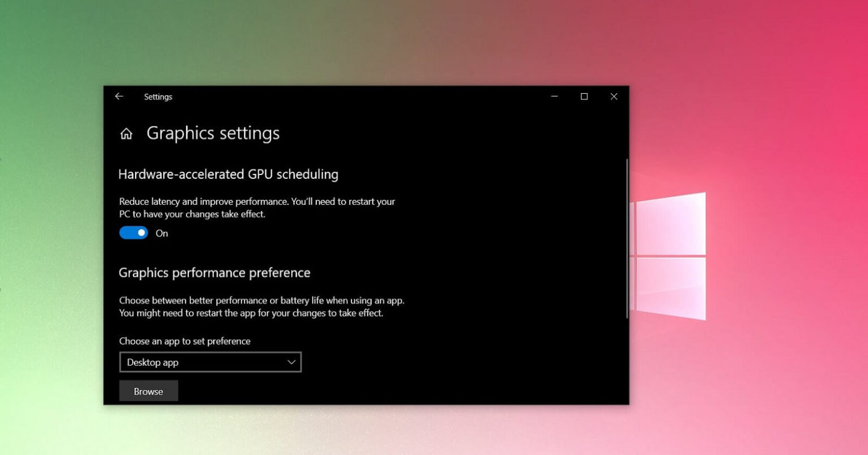This screenshot has width=868, height=455.
Task: Click the Settings label in the title bar
Action: click(158, 97)
